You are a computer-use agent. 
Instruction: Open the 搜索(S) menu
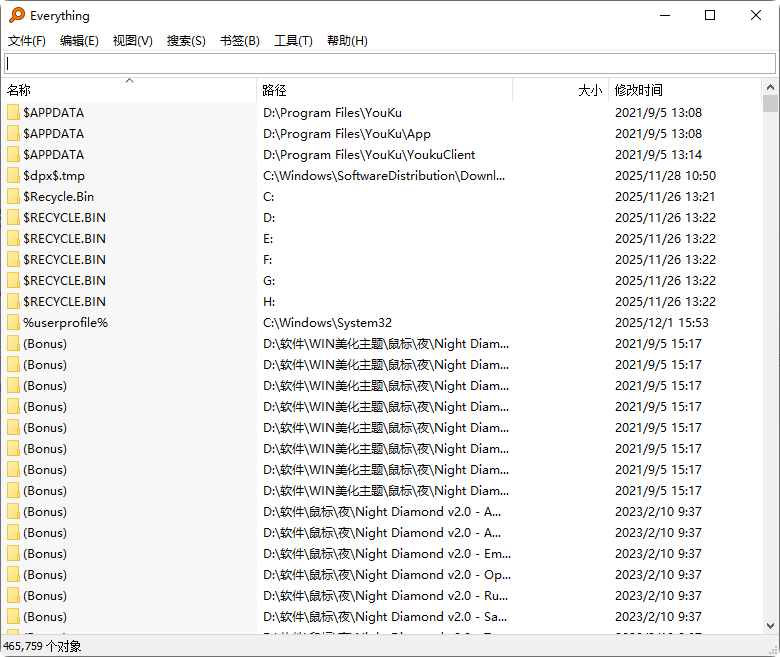coord(186,41)
